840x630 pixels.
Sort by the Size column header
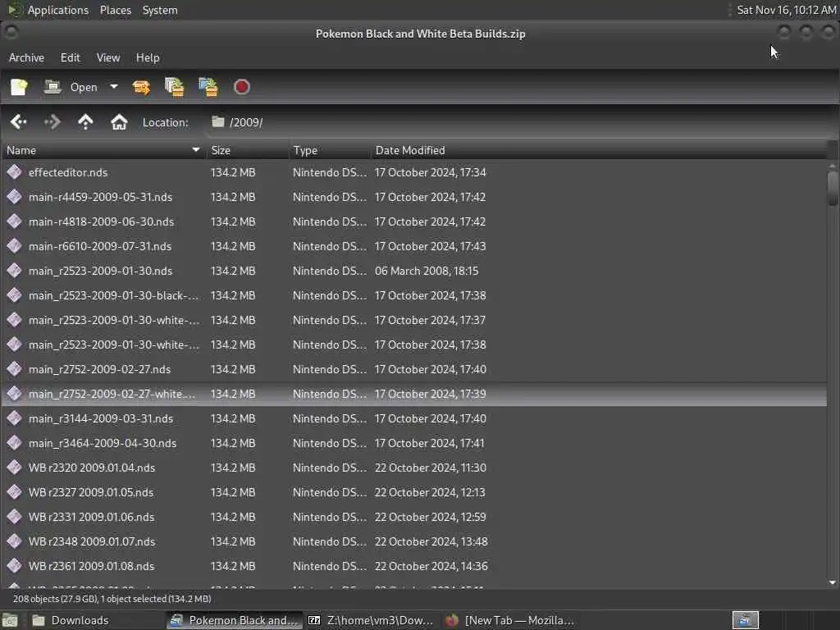(x=247, y=150)
